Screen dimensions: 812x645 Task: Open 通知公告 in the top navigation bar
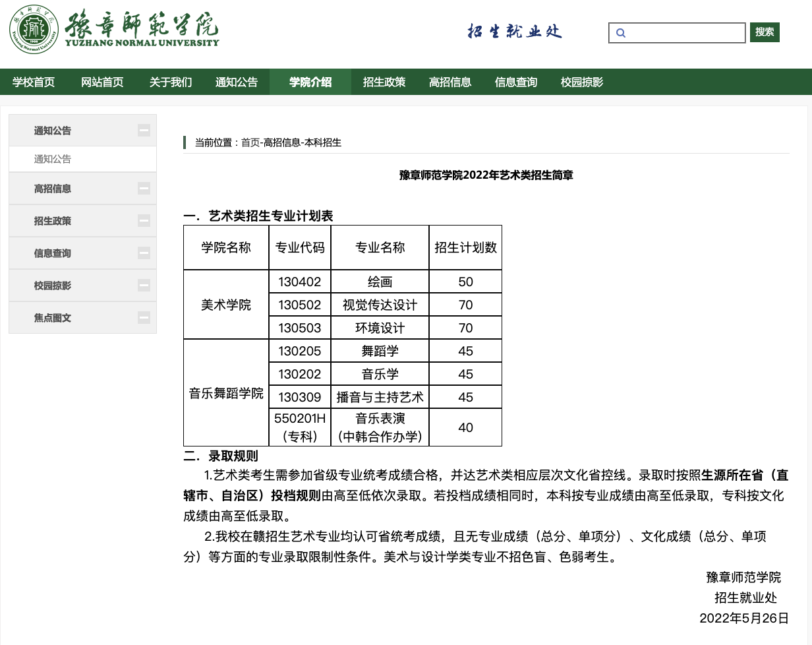(x=236, y=82)
